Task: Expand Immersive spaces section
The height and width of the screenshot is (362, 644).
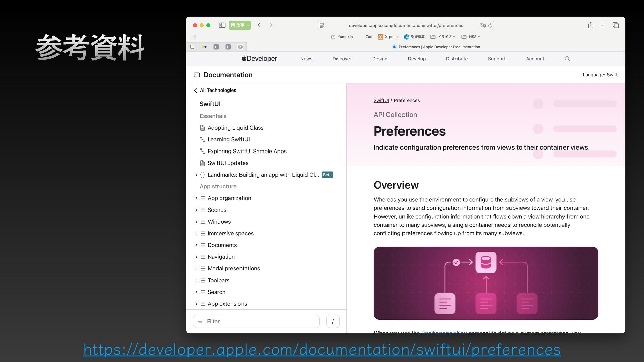Action: coord(196,233)
